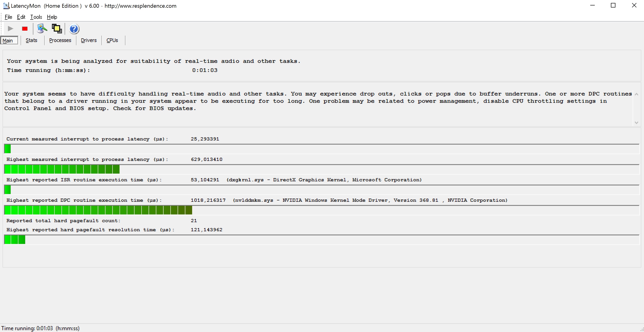
Task: Click the LatencyMon application icon in title bar
Action: 6,5
